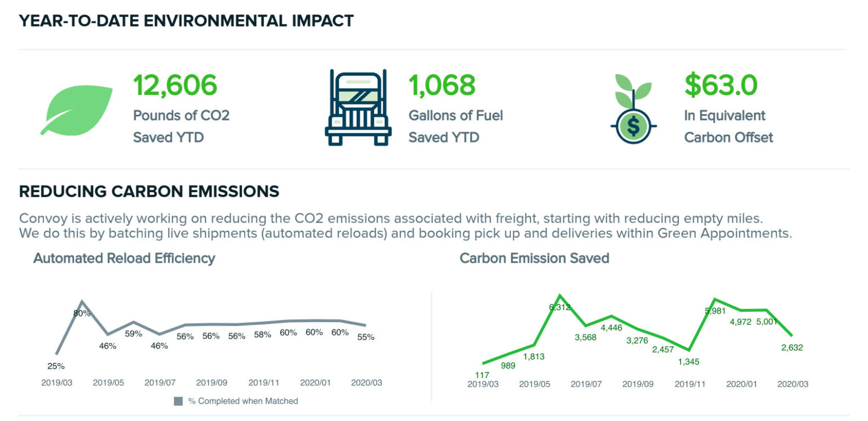The image size is (868, 421).
Task: Click the 25% starting point data label
Action: point(56,366)
